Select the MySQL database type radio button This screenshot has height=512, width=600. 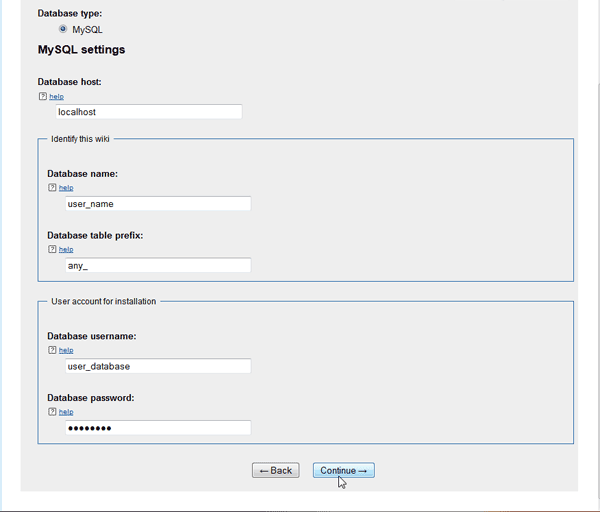63,29
